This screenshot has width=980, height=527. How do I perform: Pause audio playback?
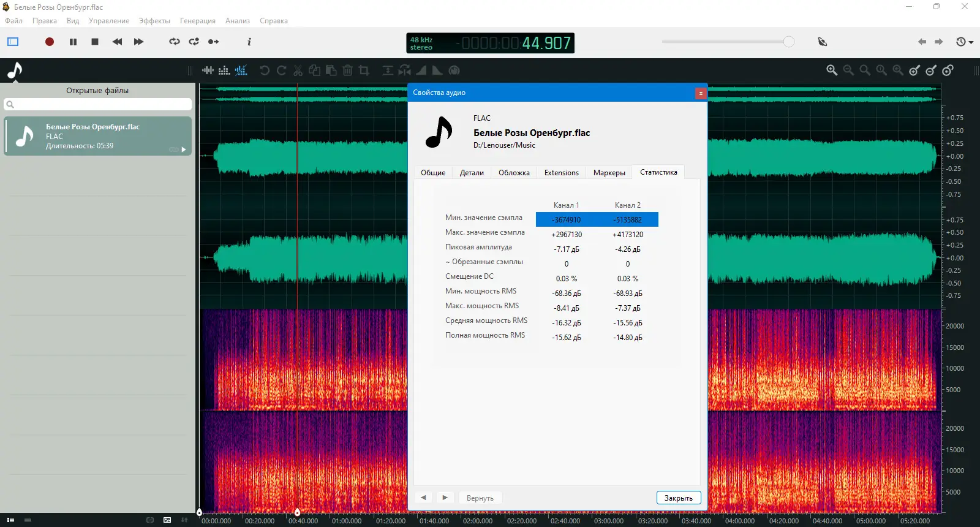[73, 42]
